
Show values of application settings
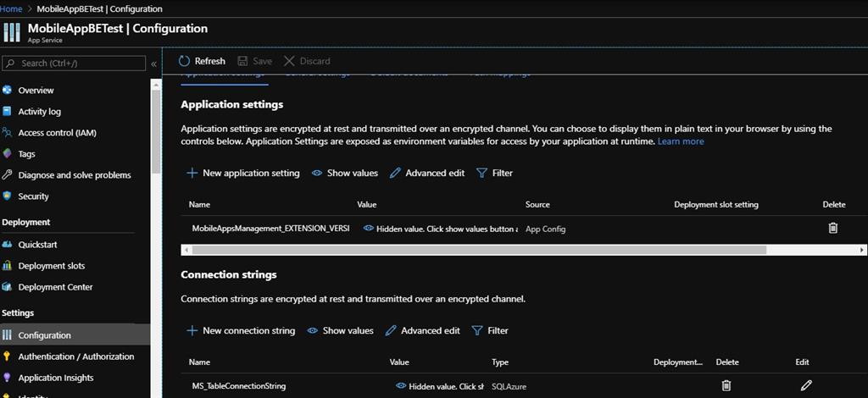coord(345,173)
